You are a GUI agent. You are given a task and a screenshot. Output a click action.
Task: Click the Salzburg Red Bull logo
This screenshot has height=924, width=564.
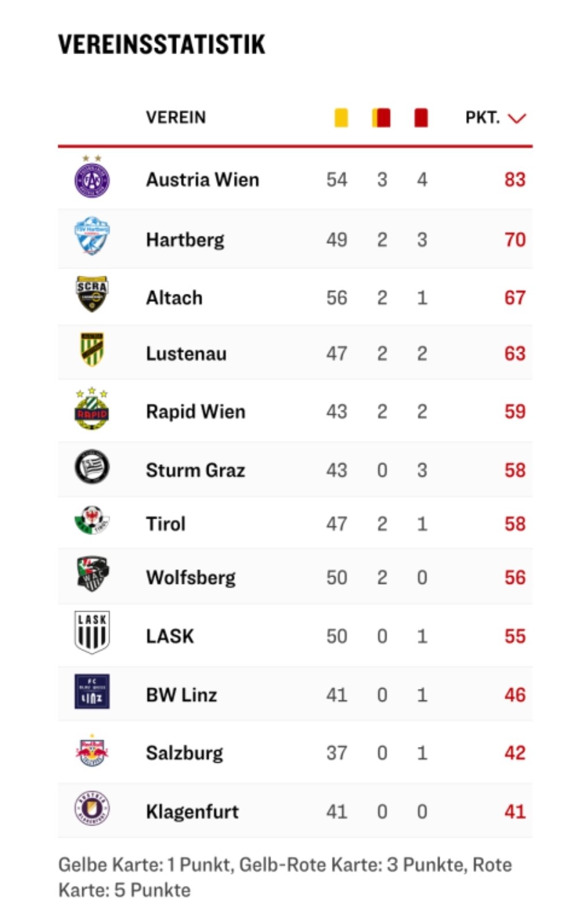pos(92,749)
